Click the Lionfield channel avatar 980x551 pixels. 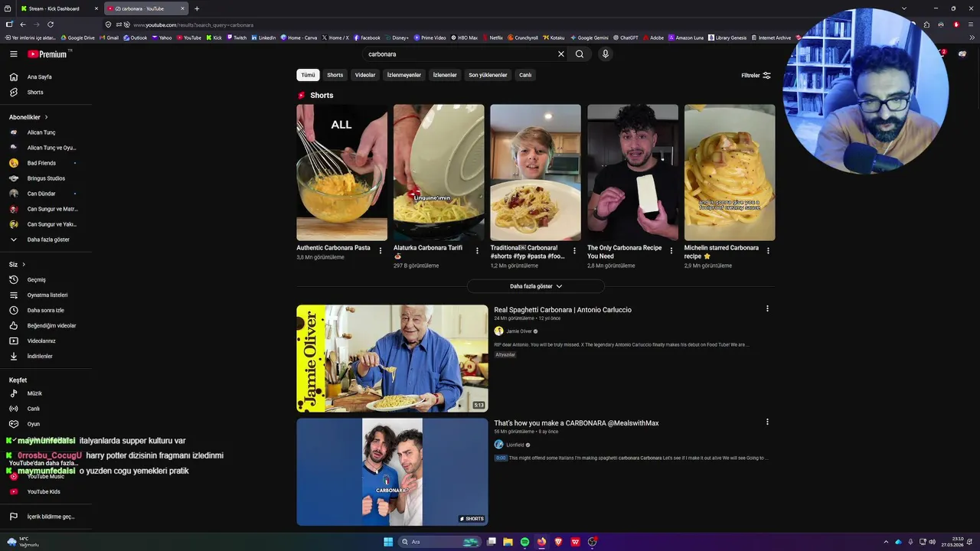click(498, 445)
